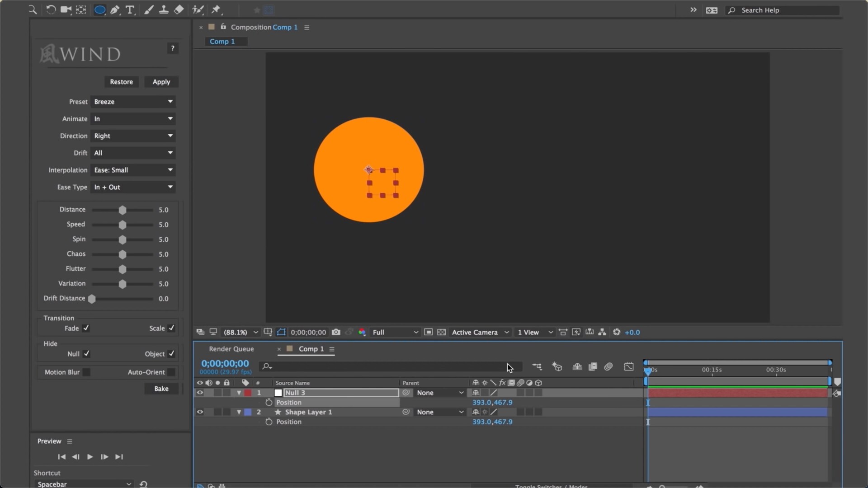
Task: Open the Comp 1 timeline panel menu
Action: 332,349
